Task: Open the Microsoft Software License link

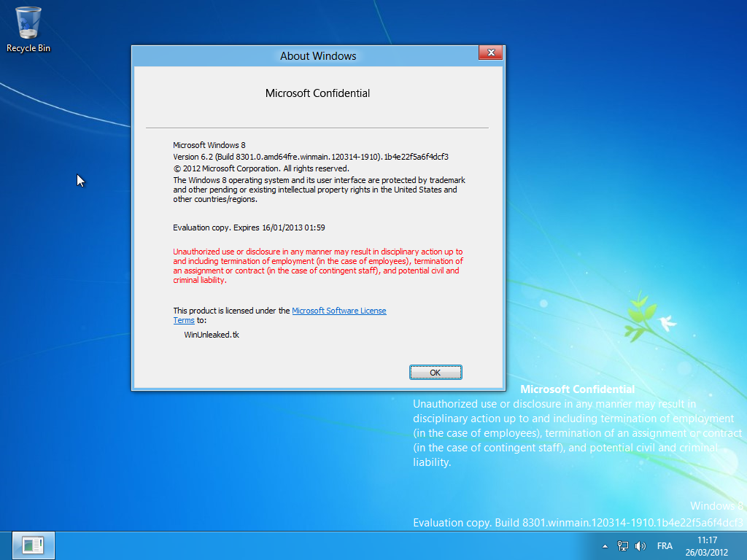Action: [338, 311]
